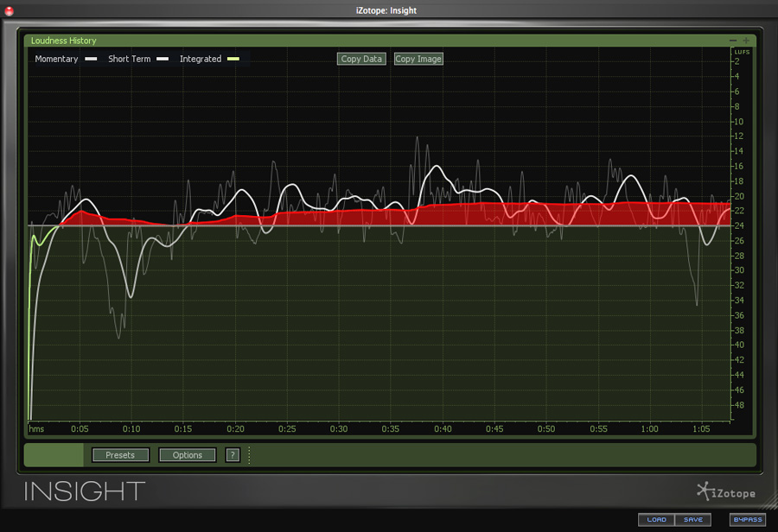
Task: Click the INSIGHT product name logo
Action: point(85,491)
